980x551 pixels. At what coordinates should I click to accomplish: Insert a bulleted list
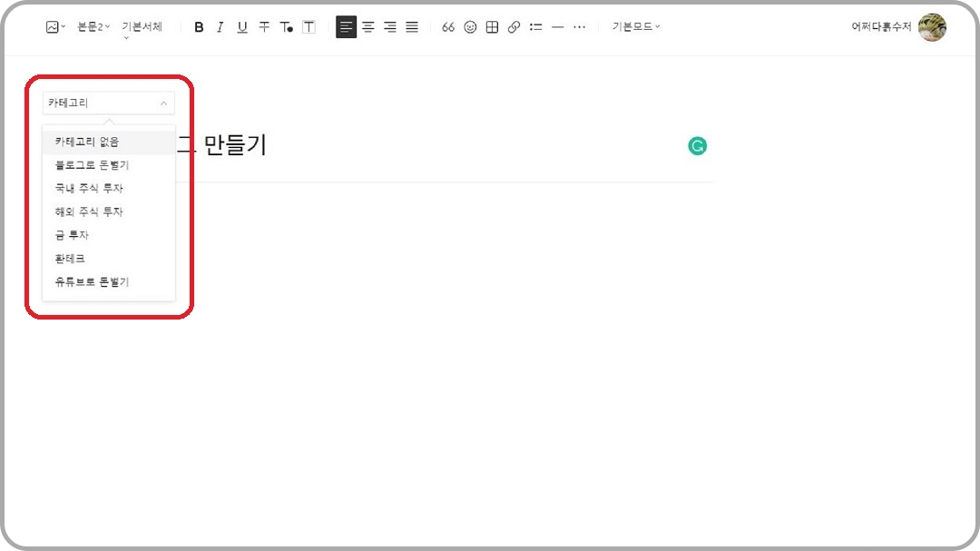[x=535, y=27]
